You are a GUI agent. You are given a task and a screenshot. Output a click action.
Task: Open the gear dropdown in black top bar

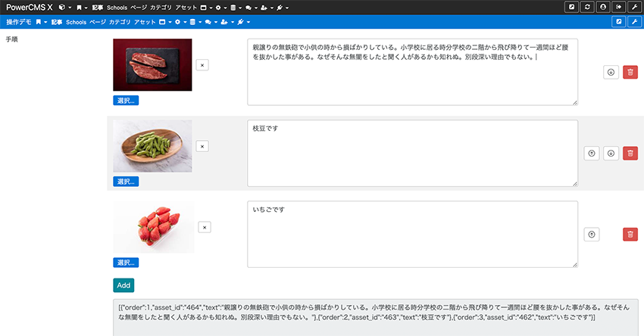(x=221, y=8)
